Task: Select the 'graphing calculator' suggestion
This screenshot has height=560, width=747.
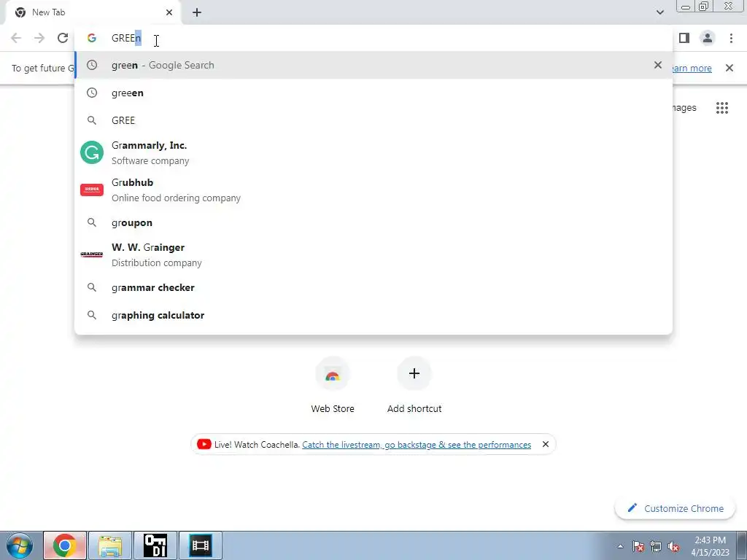Action: click(373, 315)
